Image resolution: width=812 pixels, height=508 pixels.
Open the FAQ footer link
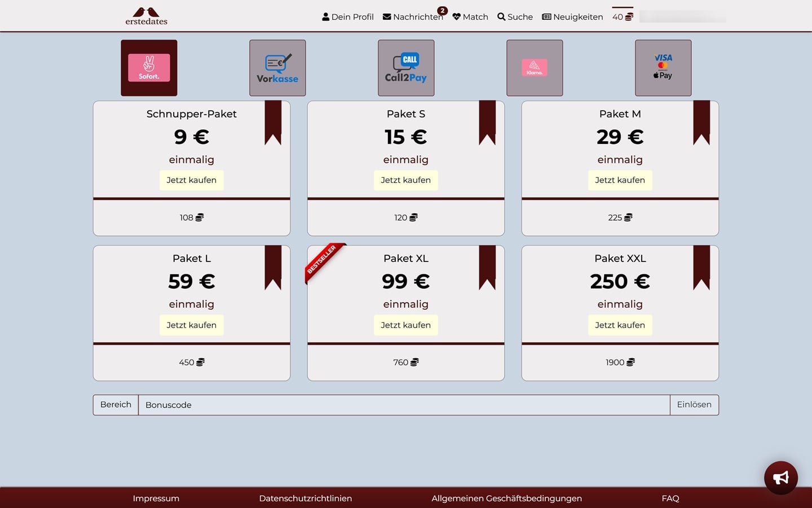tap(670, 498)
